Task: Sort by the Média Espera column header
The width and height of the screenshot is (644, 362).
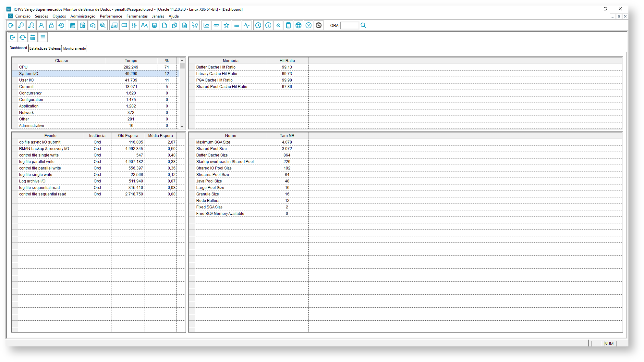Action: 160,136
